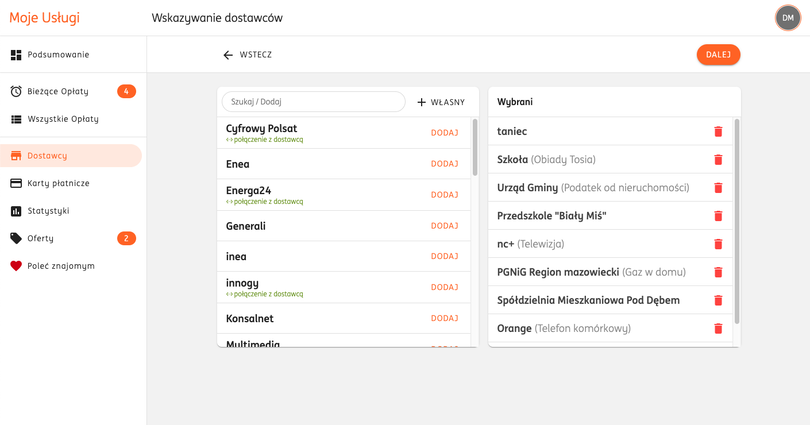Focus the Szukaj / Dodaj search field

pos(313,102)
